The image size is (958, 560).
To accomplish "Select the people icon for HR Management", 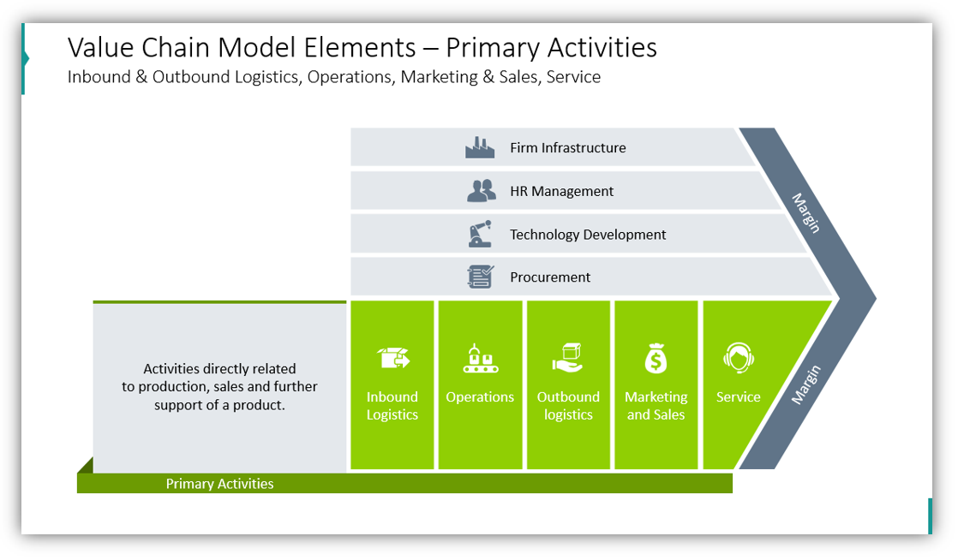I will click(482, 190).
